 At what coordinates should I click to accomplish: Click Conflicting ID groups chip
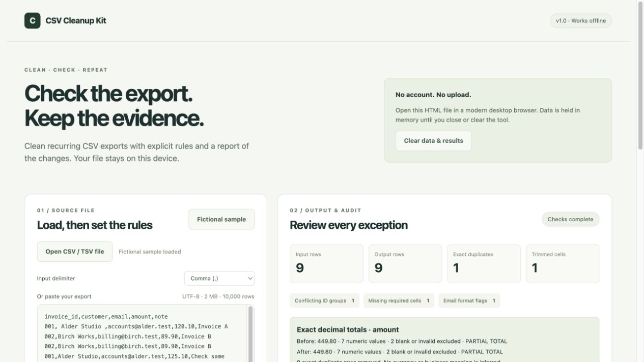pyautogui.click(x=325, y=300)
